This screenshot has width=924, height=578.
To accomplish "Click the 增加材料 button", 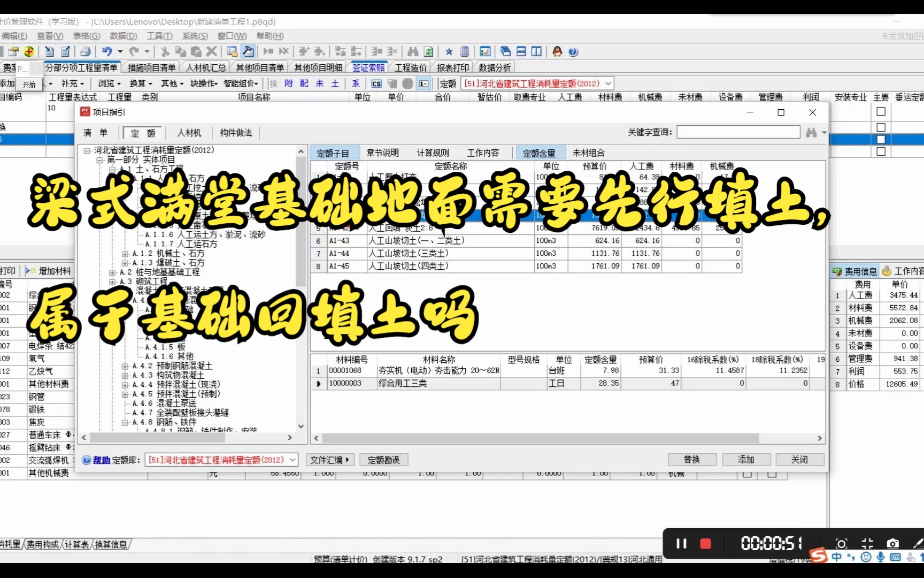I will click(x=49, y=271).
